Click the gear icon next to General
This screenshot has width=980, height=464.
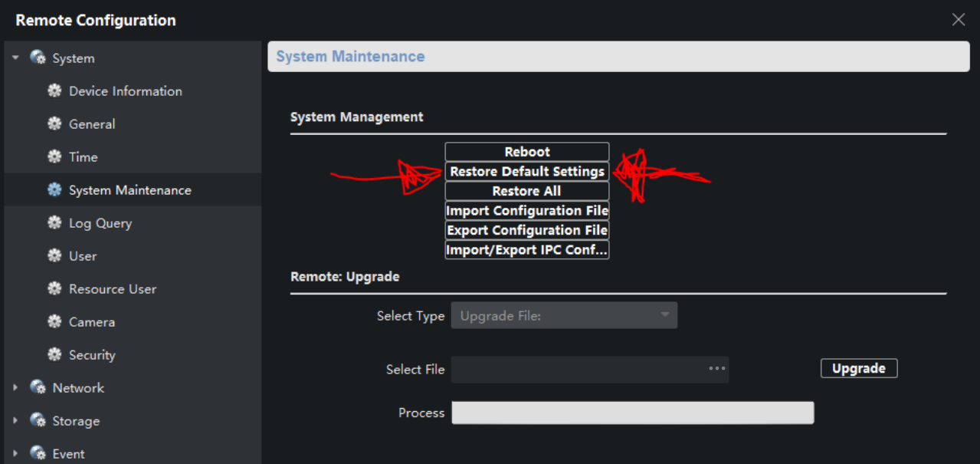[54, 124]
